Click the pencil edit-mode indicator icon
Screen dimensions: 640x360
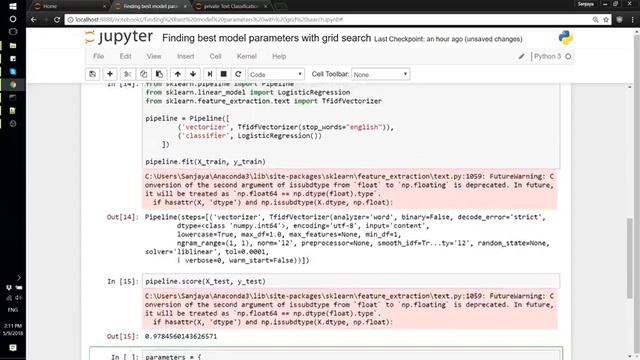click(x=521, y=56)
